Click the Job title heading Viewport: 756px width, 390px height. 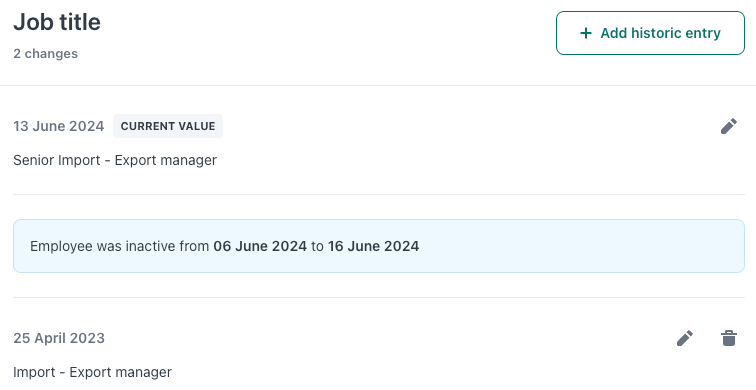(57, 22)
